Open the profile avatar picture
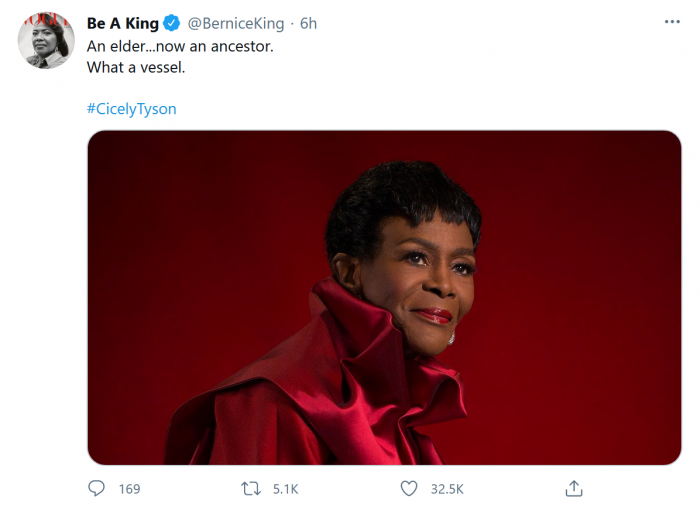This screenshot has height=510, width=700. (46, 41)
